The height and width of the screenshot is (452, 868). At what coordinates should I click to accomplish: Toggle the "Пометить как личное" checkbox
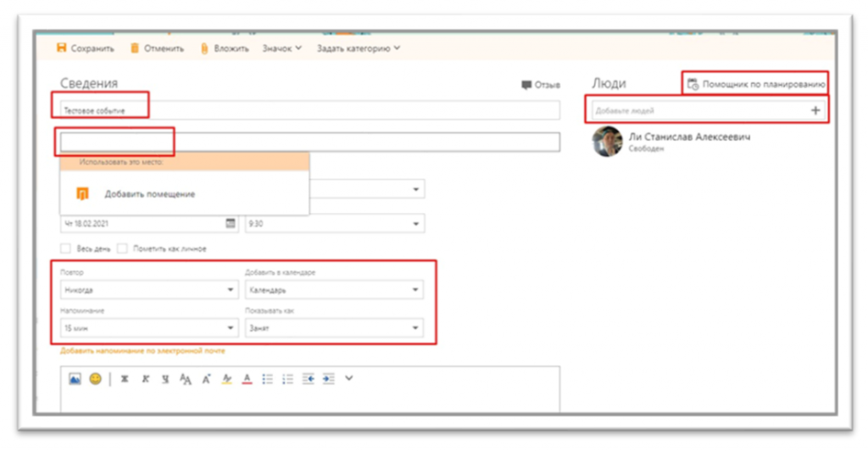pos(123,248)
